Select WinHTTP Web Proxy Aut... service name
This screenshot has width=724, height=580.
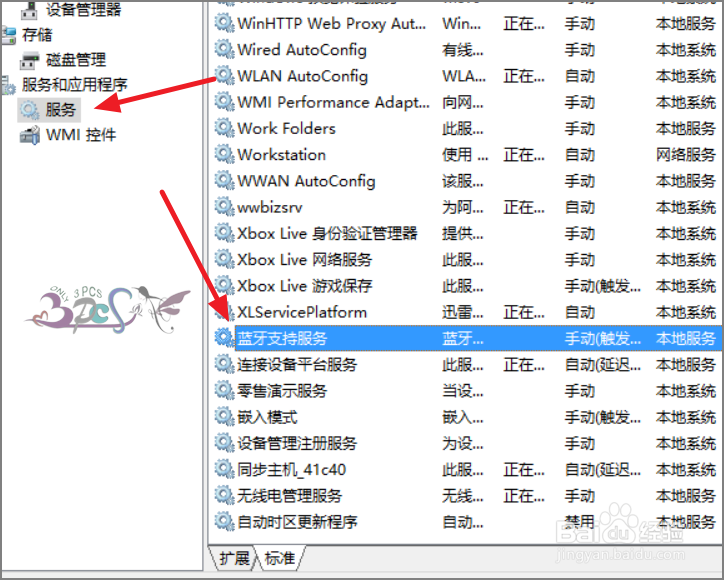(332, 24)
